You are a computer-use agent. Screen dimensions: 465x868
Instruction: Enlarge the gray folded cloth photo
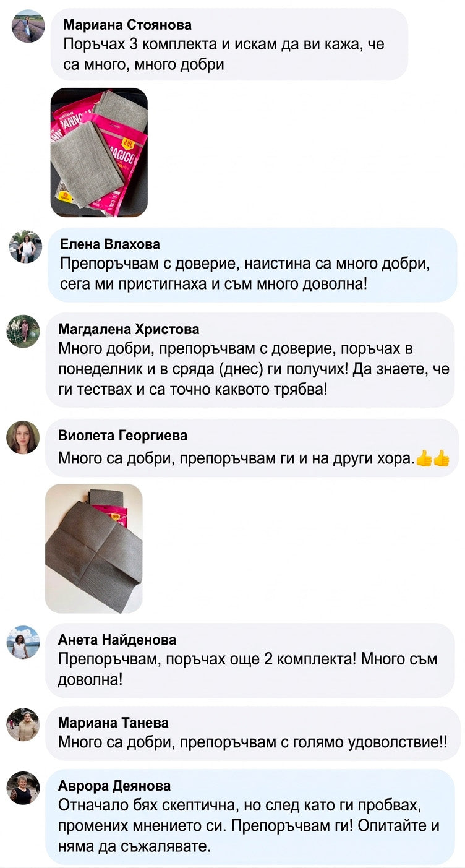pos(94,548)
